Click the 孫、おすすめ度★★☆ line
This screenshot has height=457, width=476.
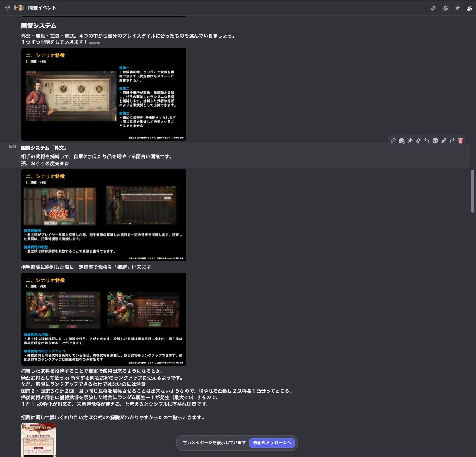pyautogui.click(x=45, y=163)
